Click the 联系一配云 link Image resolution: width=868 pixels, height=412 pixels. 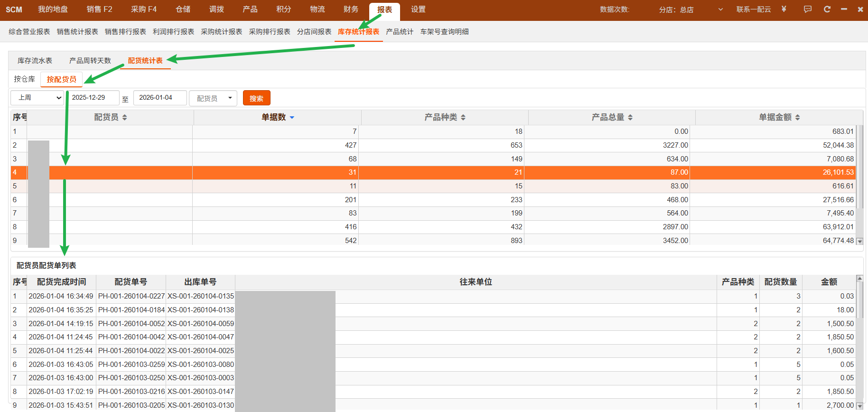click(x=753, y=9)
